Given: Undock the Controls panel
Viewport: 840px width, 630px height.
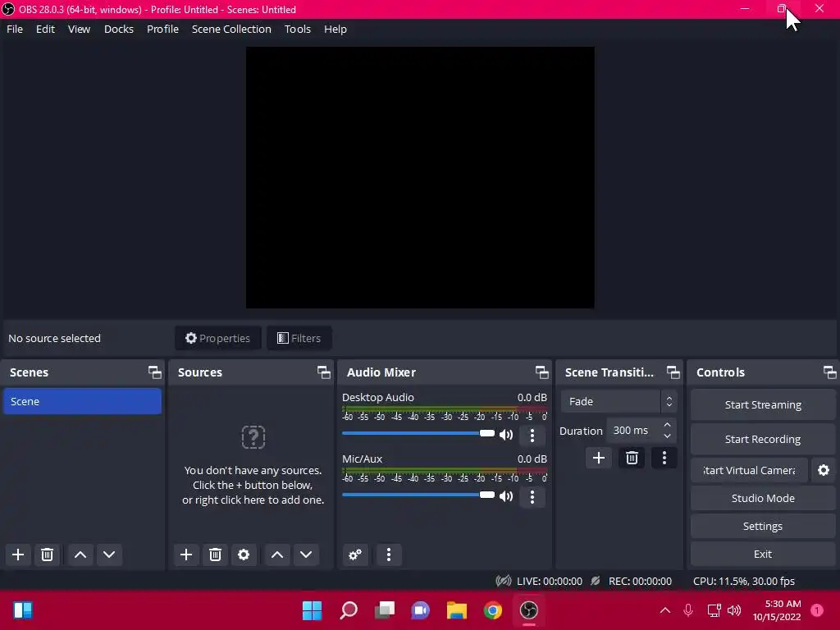Looking at the screenshot, I should pyautogui.click(x=830, y=372).
